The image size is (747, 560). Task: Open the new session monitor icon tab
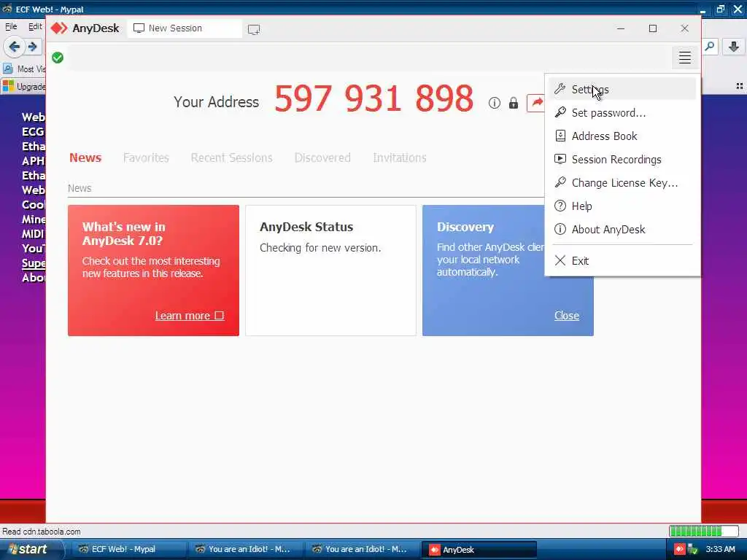pos(254,29)
